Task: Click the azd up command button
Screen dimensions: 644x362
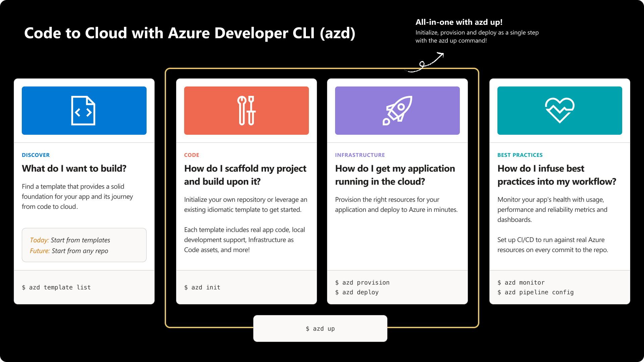Action: click(x=320, y=328)
